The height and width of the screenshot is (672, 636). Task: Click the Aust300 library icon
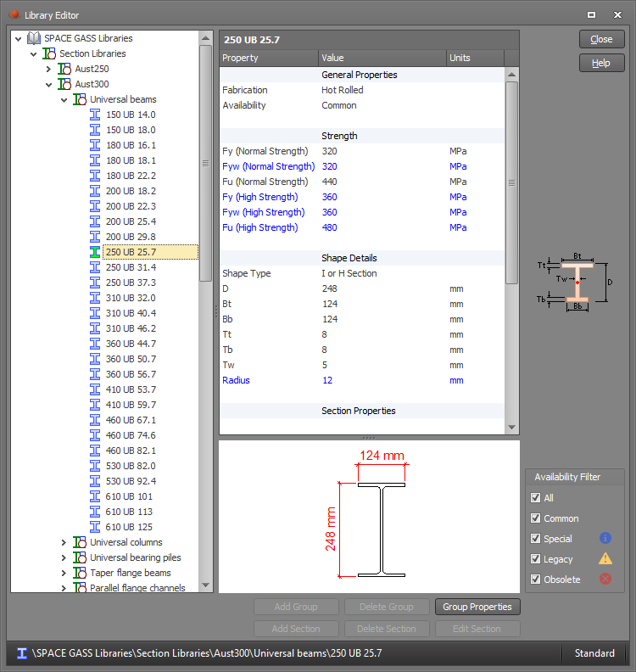(x=64, y=84)
